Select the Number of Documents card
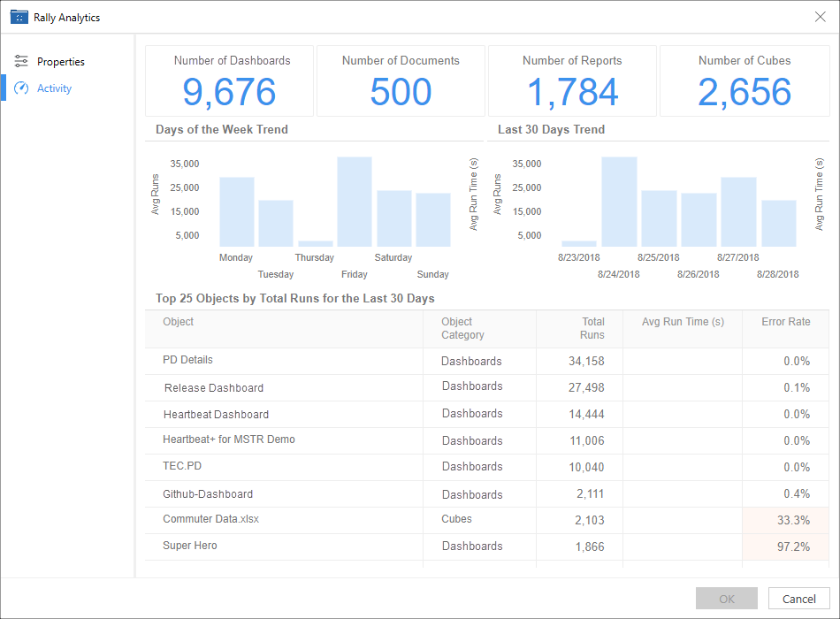 401,81
